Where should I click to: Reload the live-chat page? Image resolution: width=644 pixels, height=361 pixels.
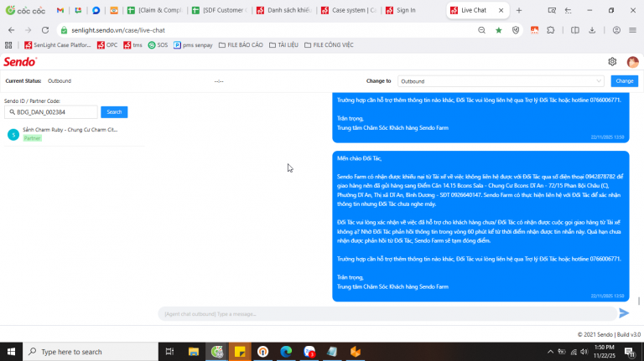click(45, 30)
